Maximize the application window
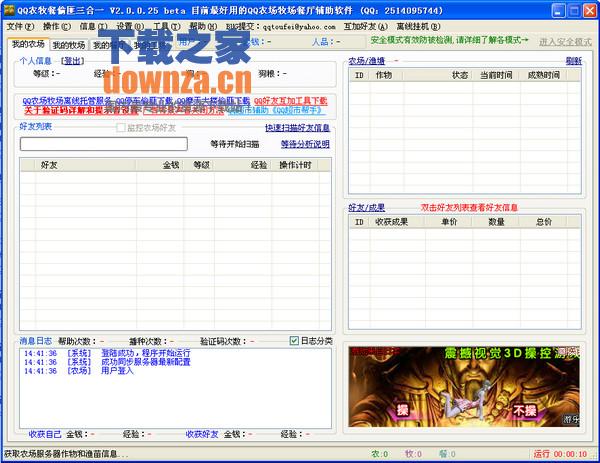This screenshot has width=600, height=463. point(574,10)
